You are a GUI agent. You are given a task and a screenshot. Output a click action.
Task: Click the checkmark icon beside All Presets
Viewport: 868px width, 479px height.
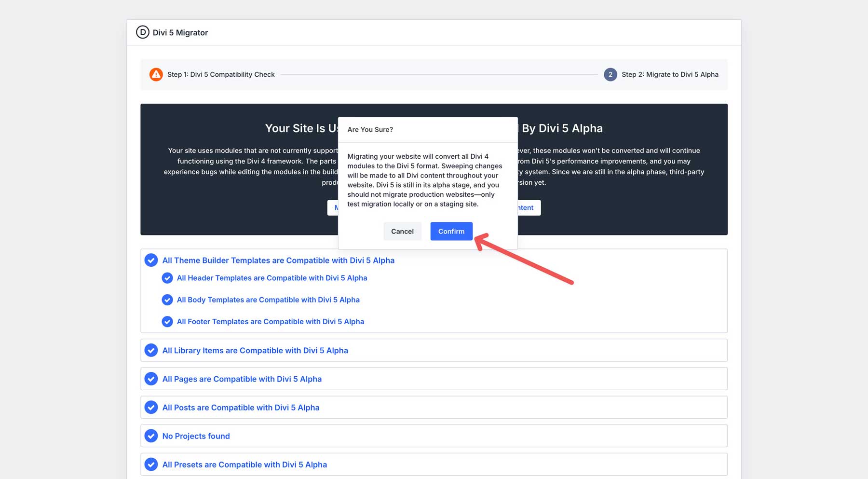pyautogui.click(x=151, y=464)
